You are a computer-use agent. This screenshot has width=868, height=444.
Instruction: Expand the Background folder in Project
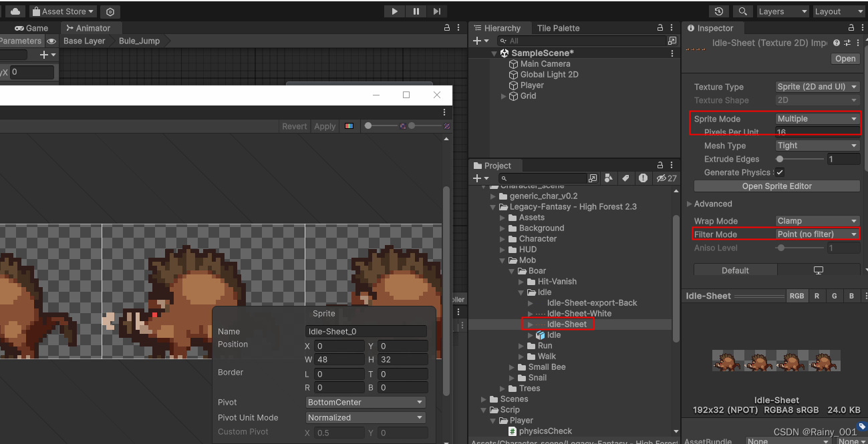pyautogui.click(x=503, y=228)
